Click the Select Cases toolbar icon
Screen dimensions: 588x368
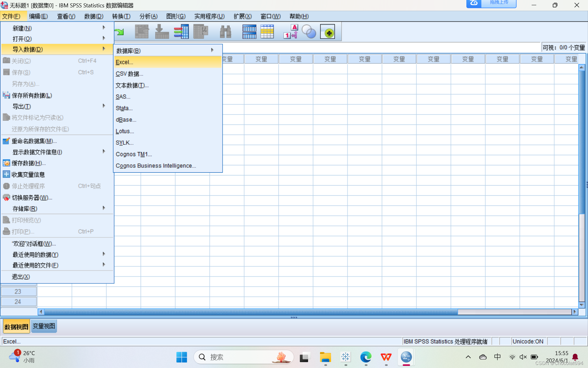click(267, 32)
